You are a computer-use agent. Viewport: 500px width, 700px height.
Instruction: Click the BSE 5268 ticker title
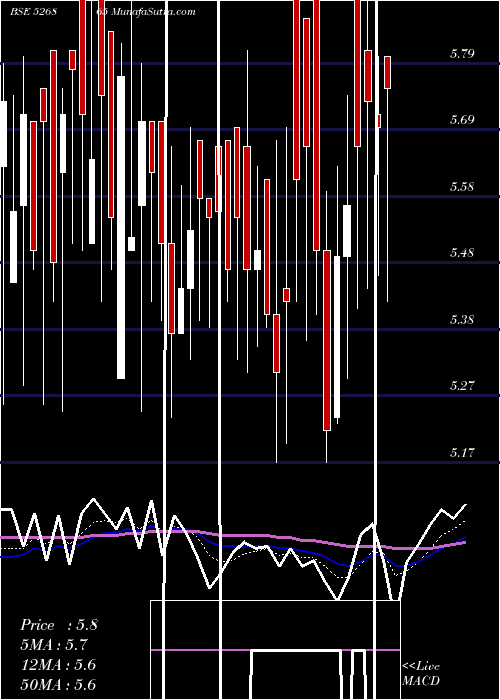click(33, 12)
